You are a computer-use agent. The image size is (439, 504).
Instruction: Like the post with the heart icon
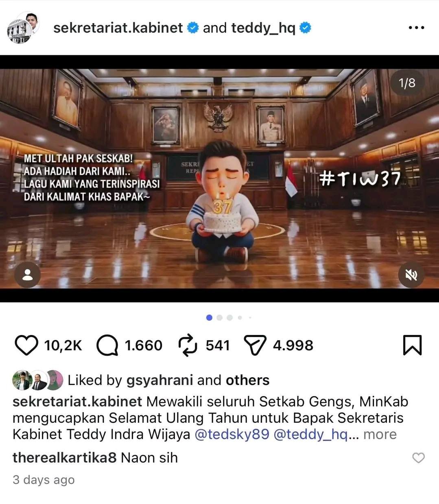[x=26, y=345]
